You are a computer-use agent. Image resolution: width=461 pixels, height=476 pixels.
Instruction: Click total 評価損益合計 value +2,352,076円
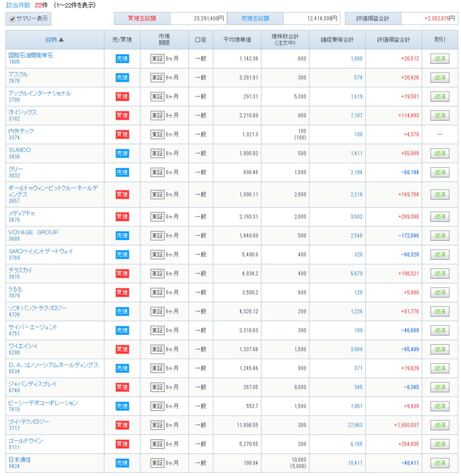click(440, 18)
